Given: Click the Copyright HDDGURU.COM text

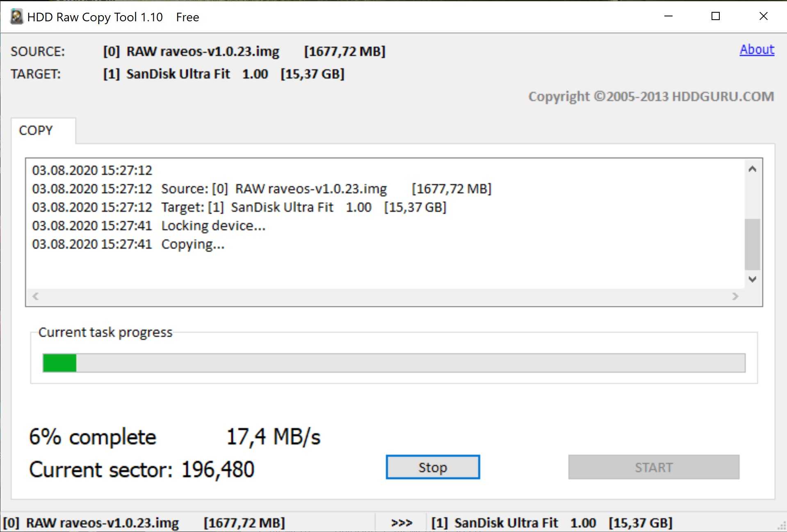Looking at the screenshot, I should pos(651,97).
